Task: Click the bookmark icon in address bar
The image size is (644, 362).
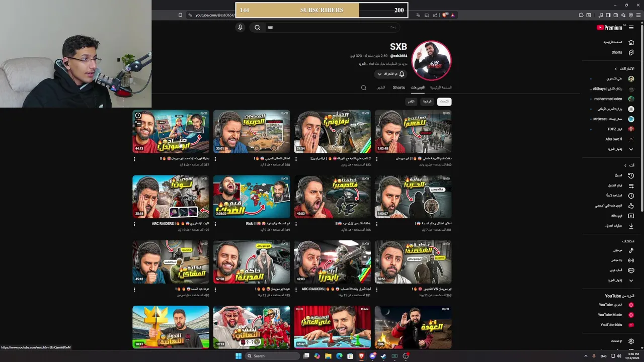Action: (180, 15)
